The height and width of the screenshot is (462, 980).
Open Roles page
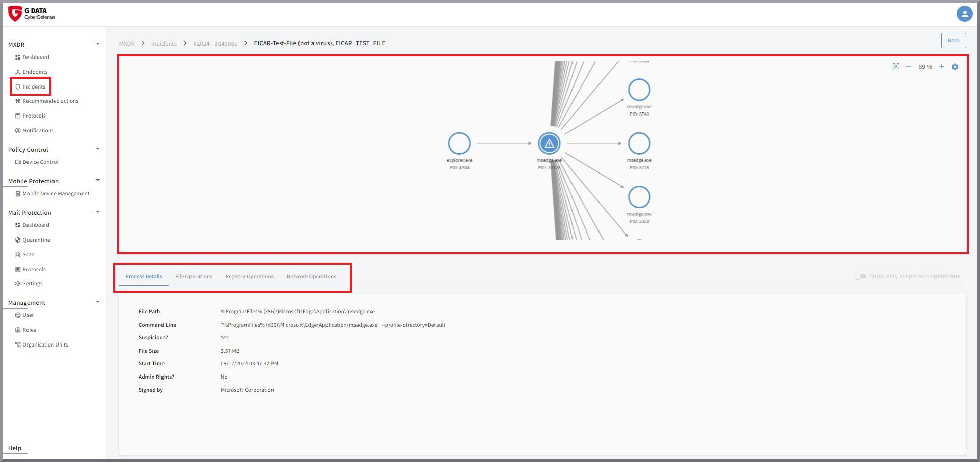[25, 330]
